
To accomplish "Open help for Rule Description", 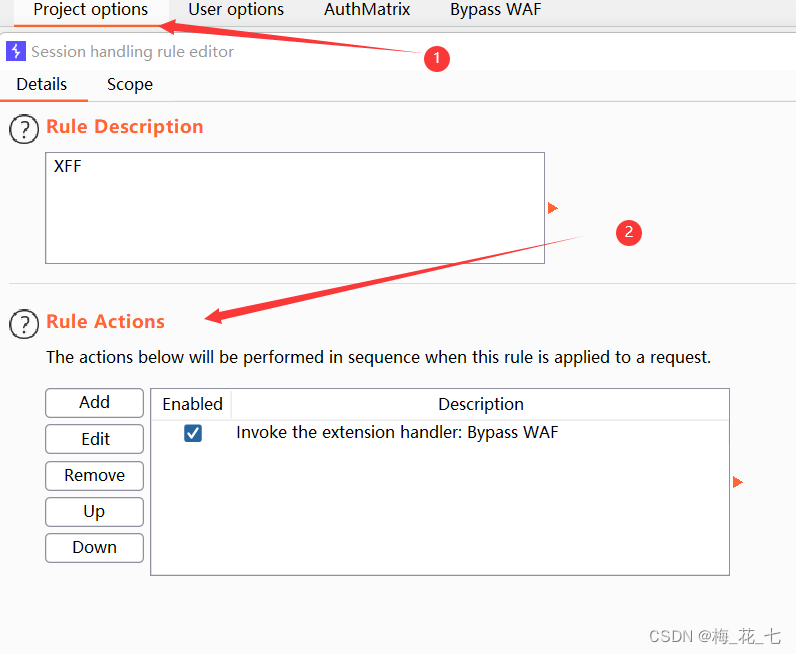I will point(24,129).
